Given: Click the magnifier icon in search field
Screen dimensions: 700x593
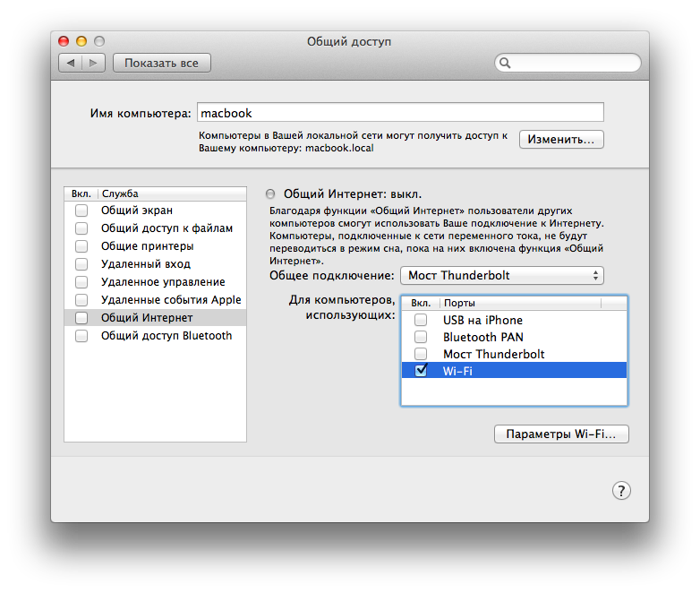Looking at the screenshot, I should pos(505,63).
